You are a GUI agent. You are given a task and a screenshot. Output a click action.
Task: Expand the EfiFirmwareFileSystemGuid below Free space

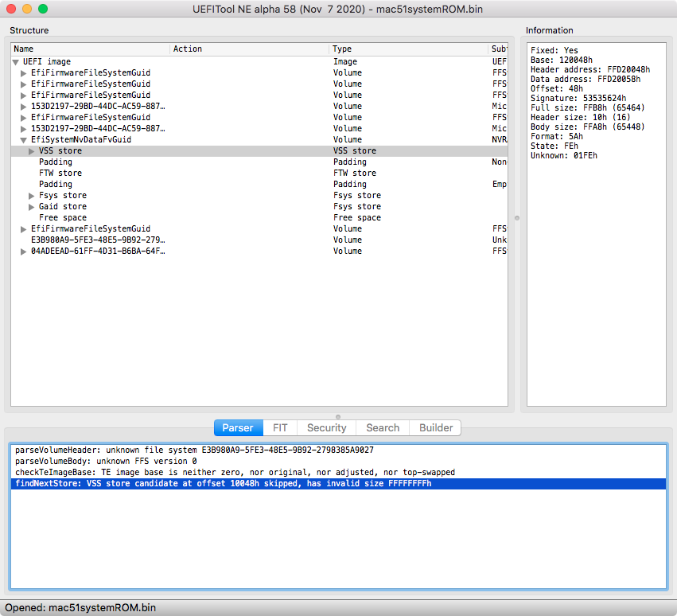coord(24,229)
